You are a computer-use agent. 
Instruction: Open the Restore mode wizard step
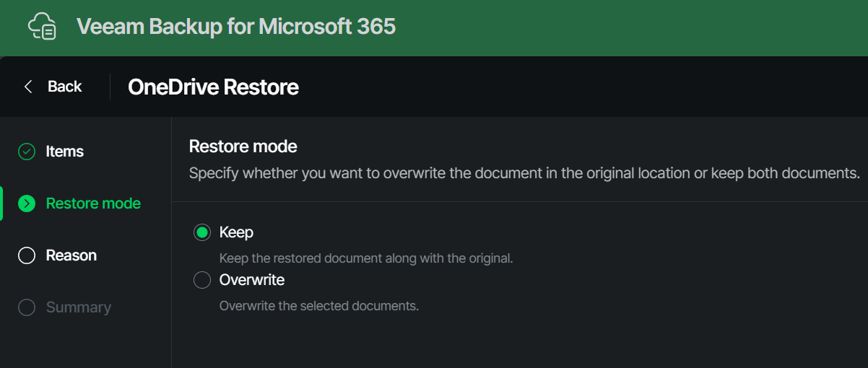(93, 203)
